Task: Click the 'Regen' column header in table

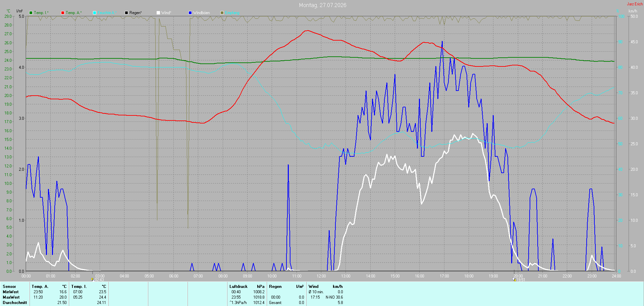Action: (275, 287)
